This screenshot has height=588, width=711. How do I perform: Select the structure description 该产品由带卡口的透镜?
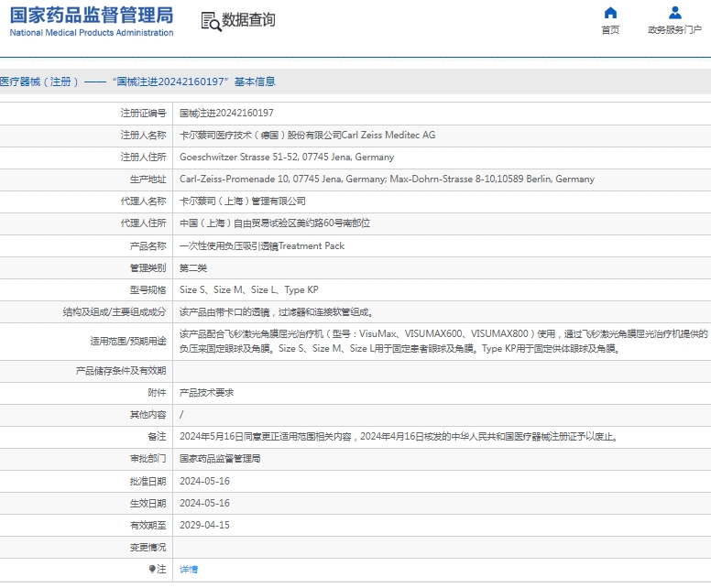click(x=276, y=312)
